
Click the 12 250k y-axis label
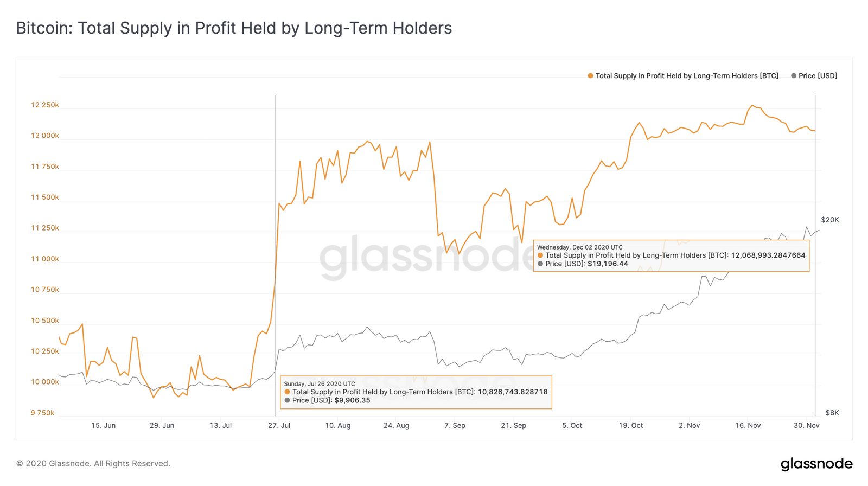click(45, 105)
